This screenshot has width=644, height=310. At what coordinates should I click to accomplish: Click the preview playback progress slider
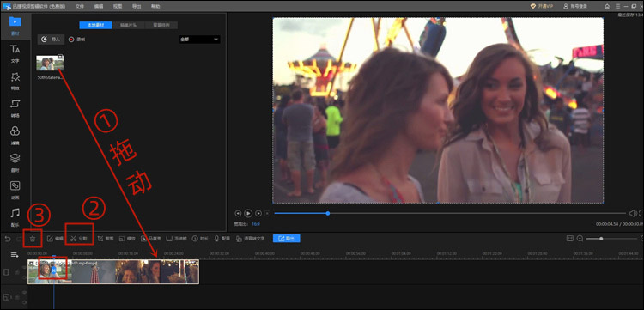tap(450, 213)
